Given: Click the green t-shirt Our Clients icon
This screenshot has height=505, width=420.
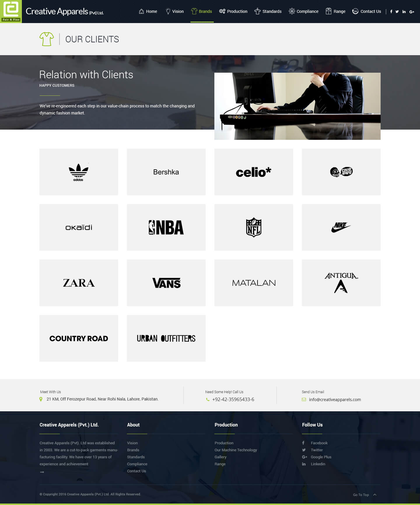Looking at the screenshot, I should coord(47,39).
